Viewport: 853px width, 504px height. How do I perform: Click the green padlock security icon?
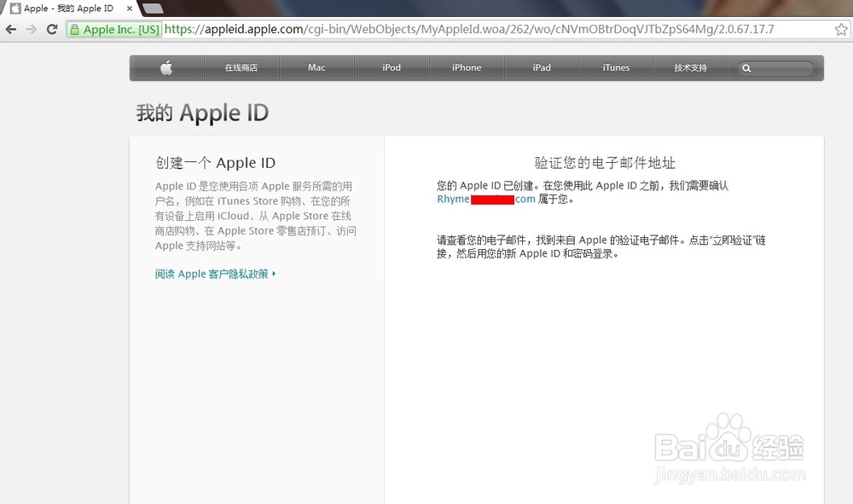tap(74, 29)
